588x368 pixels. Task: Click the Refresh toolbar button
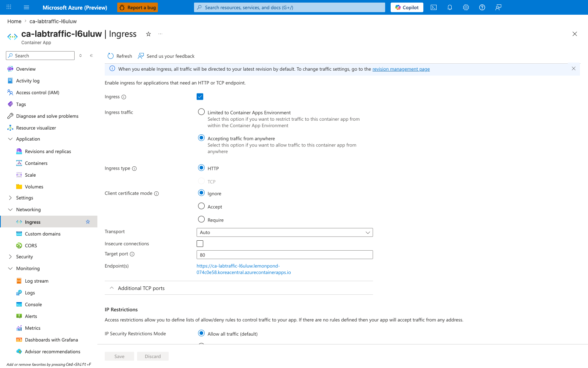(120, 56)
